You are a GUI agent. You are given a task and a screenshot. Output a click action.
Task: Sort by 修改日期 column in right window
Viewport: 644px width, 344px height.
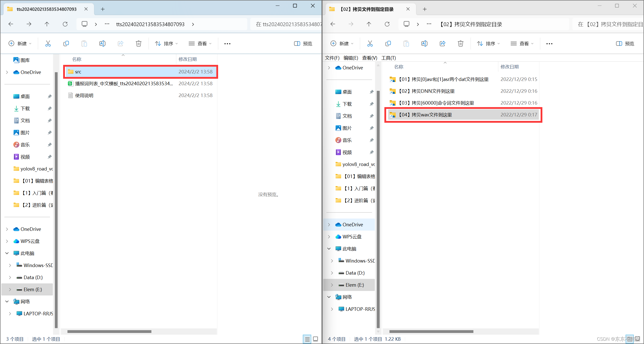click(x=510, y=67)
